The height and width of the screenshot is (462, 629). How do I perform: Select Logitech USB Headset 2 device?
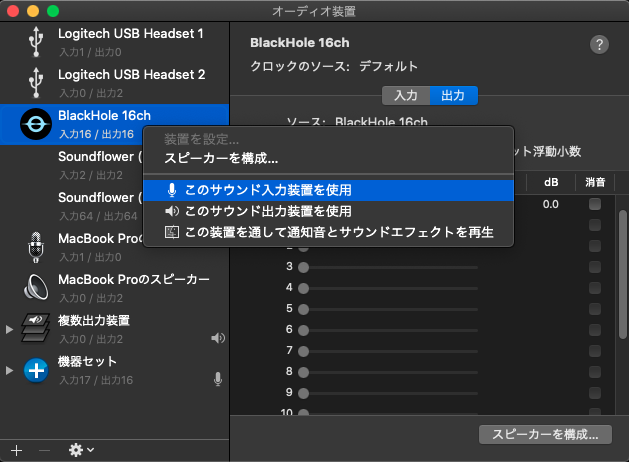[114, 83]
